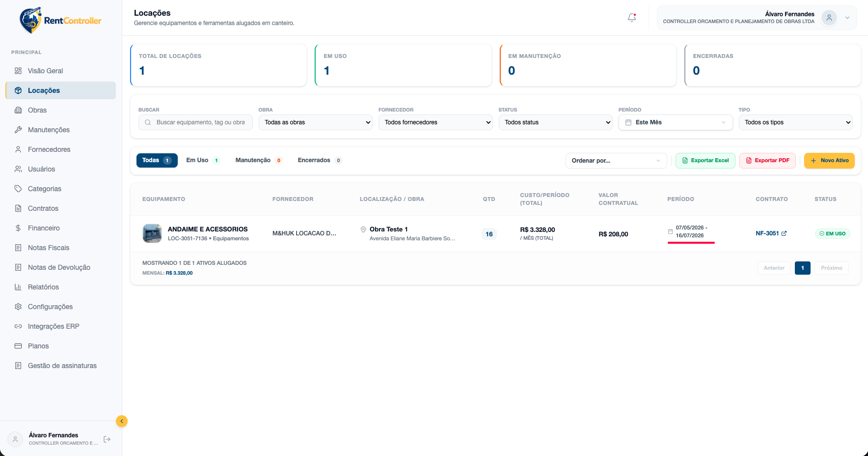Click the Exportar Excel button
The width and height of the screenshot is (868, 456).
[x=705, y=161]
